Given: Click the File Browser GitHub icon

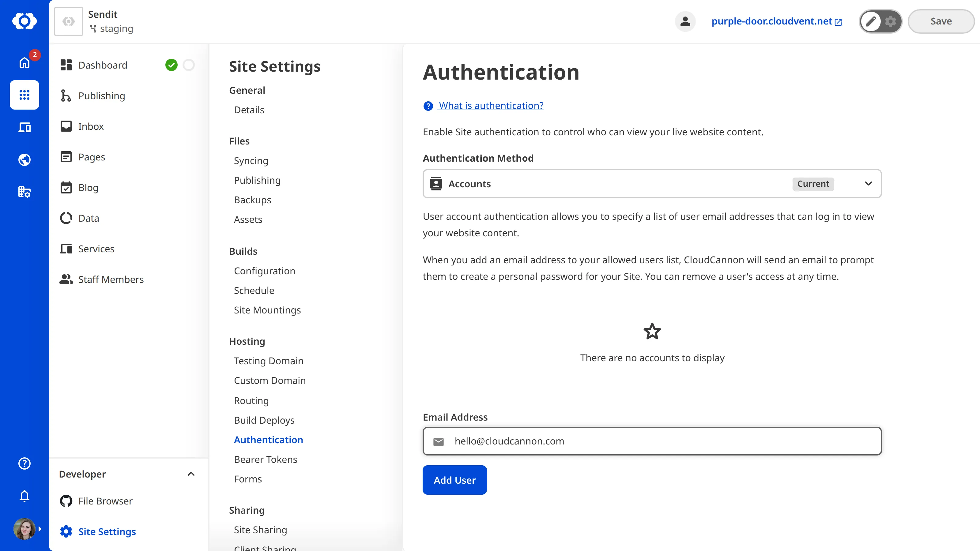Looking at the screenshot, I should pos(66,501).
